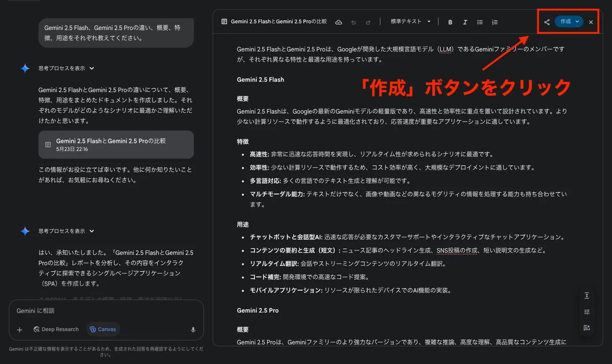Close the canvas panel with the X

tap(591, 22)
